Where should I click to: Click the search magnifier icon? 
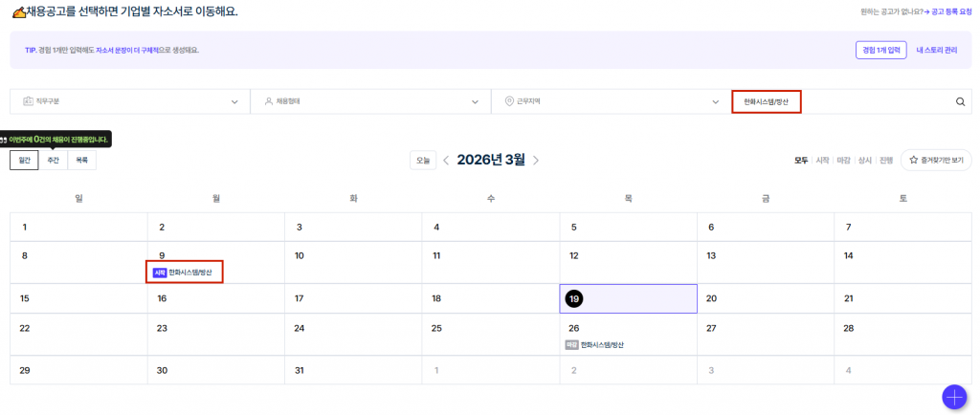point(960,102)
